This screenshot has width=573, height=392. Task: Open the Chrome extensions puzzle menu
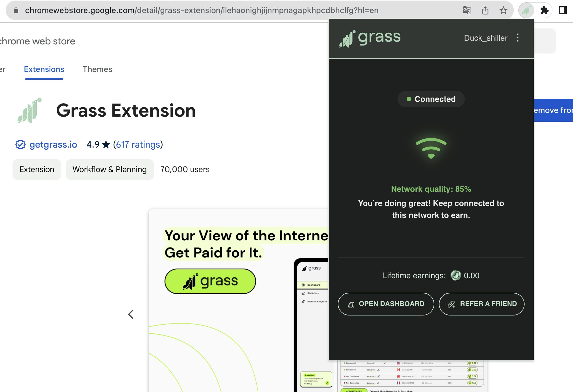pyautogui.click(x=544, y=11)
